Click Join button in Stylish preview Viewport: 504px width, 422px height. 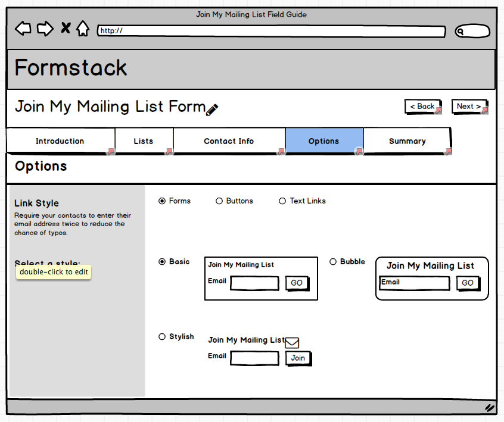[298, 358]
